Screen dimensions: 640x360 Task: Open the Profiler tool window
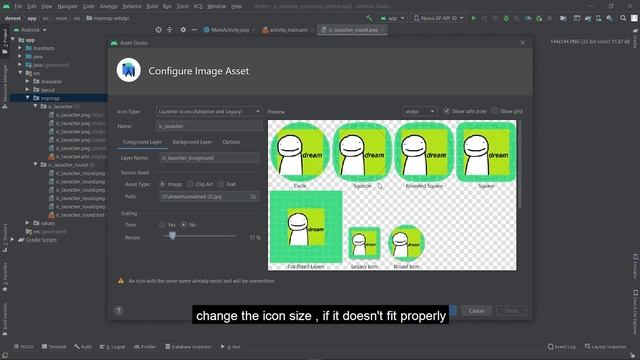pos(145,347)
